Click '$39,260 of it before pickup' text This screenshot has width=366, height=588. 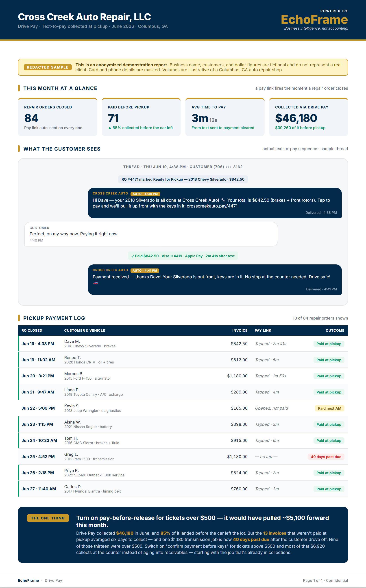coord(300,128)
